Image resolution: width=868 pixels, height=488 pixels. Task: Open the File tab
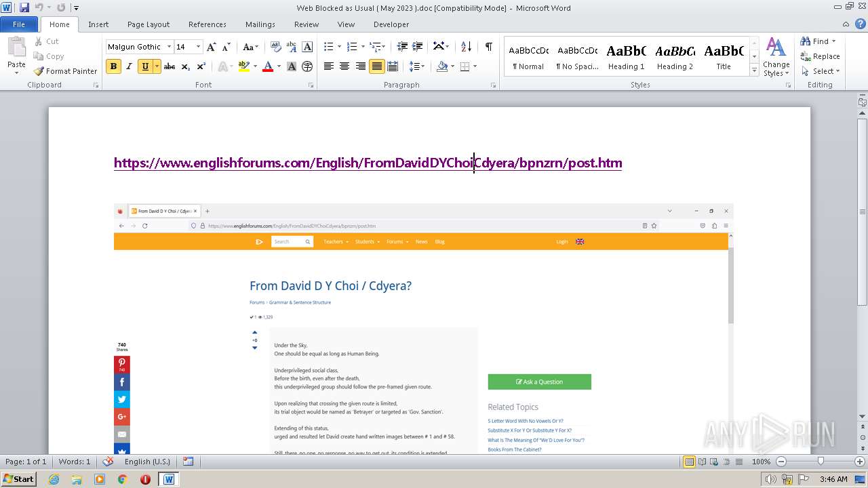tap(19, 24)
